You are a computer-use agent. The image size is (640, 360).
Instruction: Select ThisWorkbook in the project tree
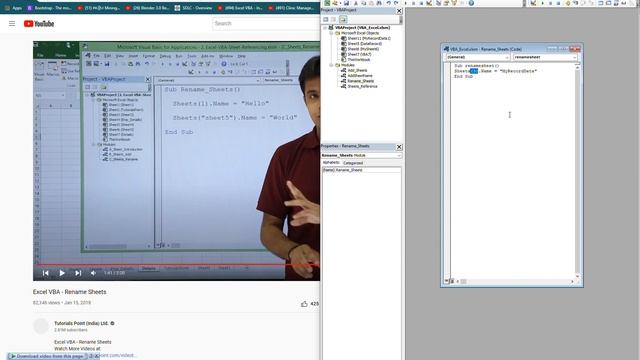click(x=356, y=60)
